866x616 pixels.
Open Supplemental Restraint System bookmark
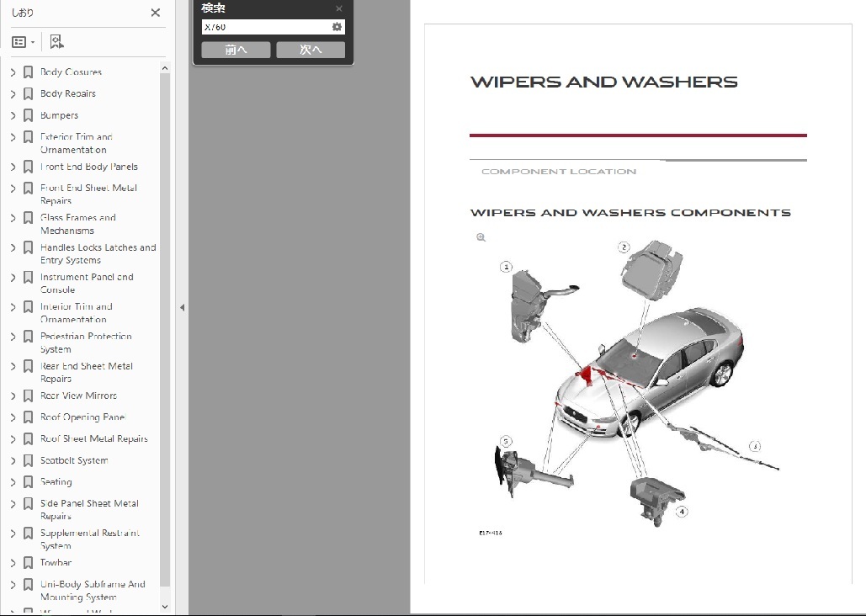coord(89,539)
